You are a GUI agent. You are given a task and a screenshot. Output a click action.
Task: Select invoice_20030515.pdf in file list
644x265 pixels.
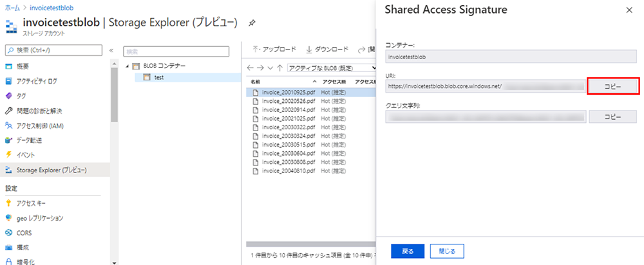tap(288, 145)
